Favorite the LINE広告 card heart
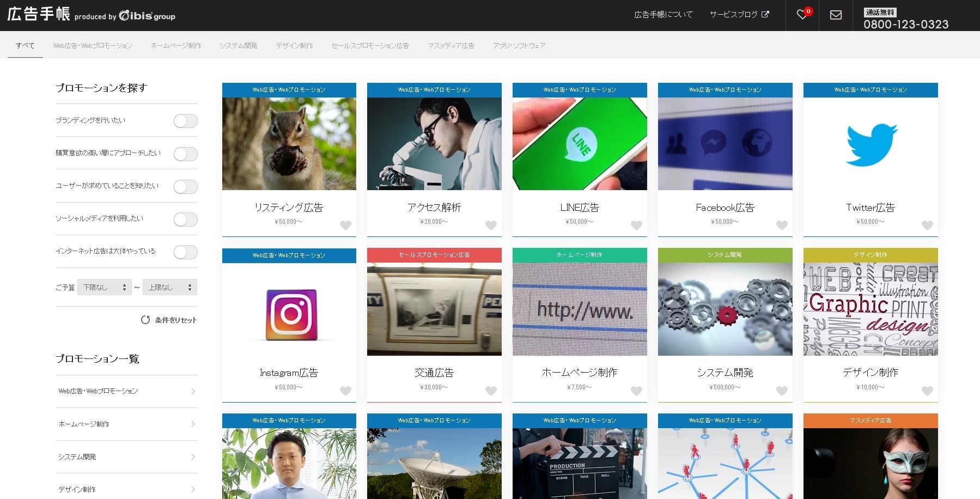This screenshot has width=980, height=499. coord(636,225)
